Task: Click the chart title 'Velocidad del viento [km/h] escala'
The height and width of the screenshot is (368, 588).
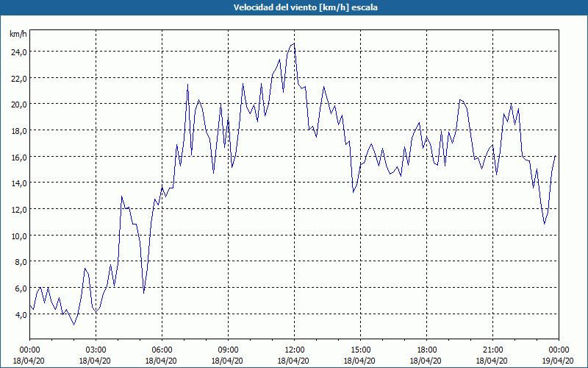Action: [x=305, y=7]
